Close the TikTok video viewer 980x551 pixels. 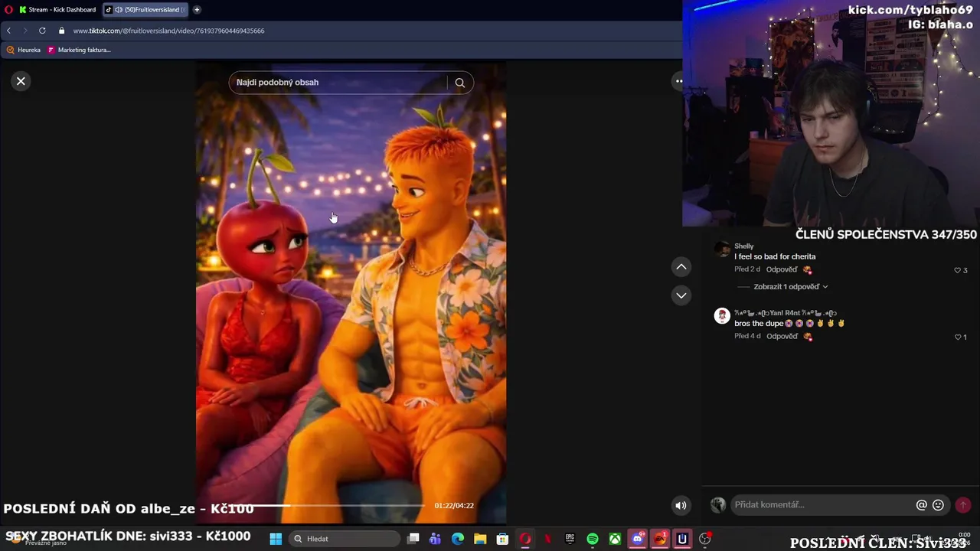pyautogui.click(x=21, y=81)
